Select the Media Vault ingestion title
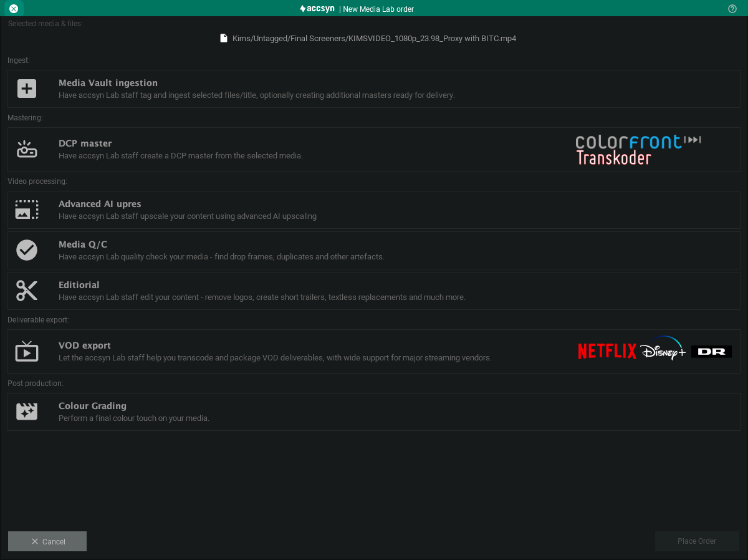The width and height of the screenshot is (748, 560). [x=108, y=83]
